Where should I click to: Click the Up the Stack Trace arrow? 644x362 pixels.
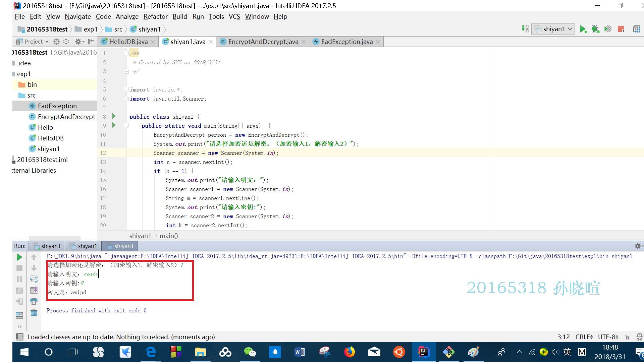(34, 257)
